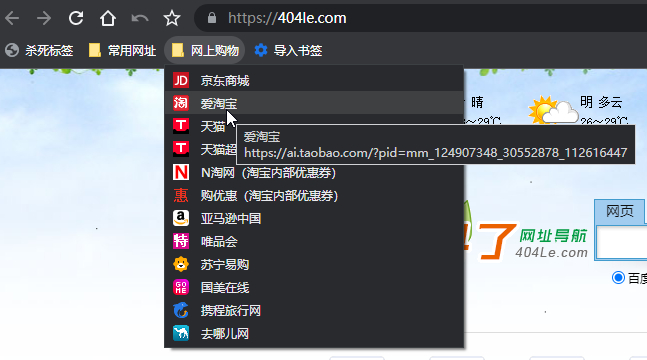Image resolution: width=647 pixels, height=360 pixels.
Task: Click tomorrow's 明 多云 forecast text
Action: 601,102
